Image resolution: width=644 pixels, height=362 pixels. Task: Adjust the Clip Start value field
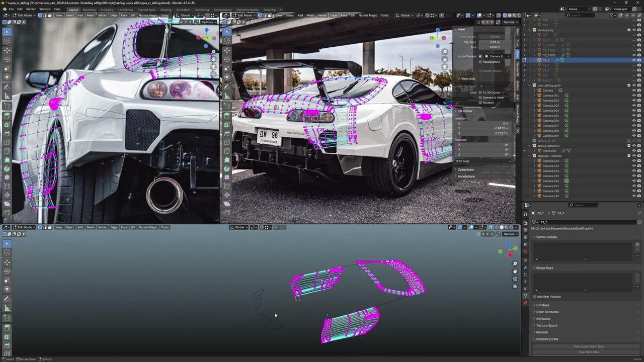click(x=495, y=42)
